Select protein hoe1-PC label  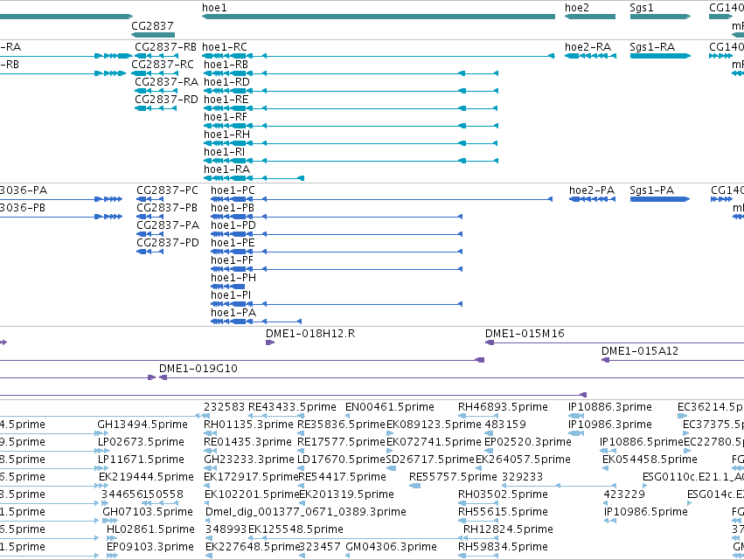233,190
